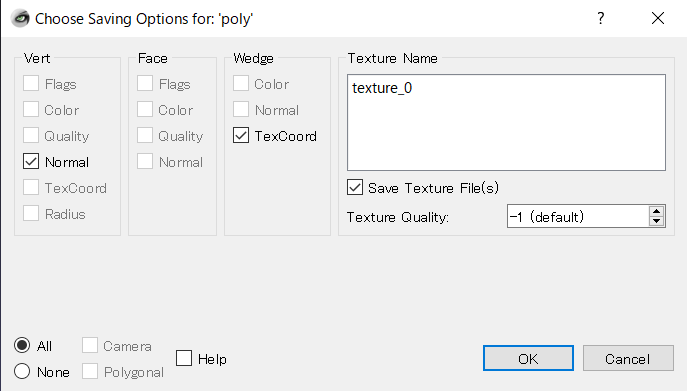The image size is (687, 391).
Task: Click the Texture Quality value field
Action: (x=578, y=216)
